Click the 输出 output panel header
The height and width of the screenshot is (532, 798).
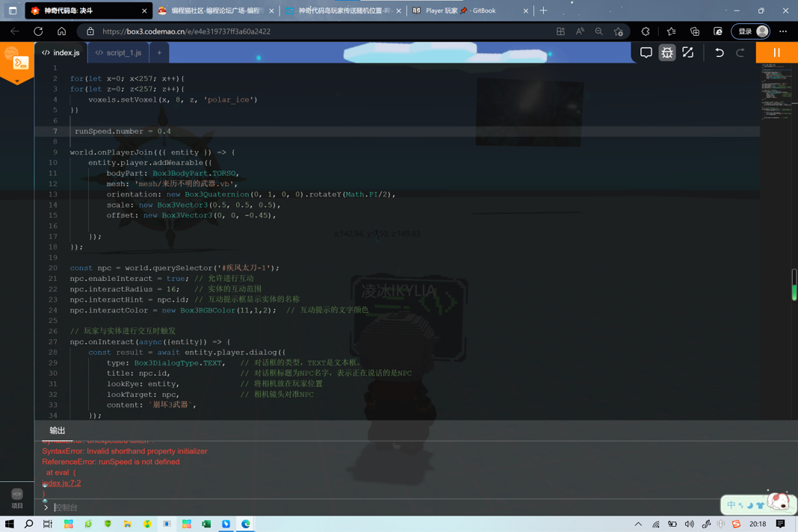click(x=57, y=430)
